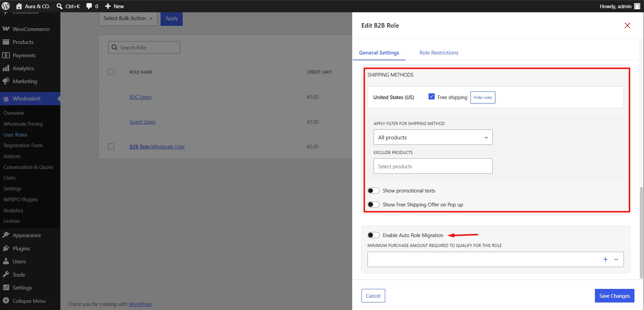
Task: Click the Hide rules button
Action: point(483,97)
